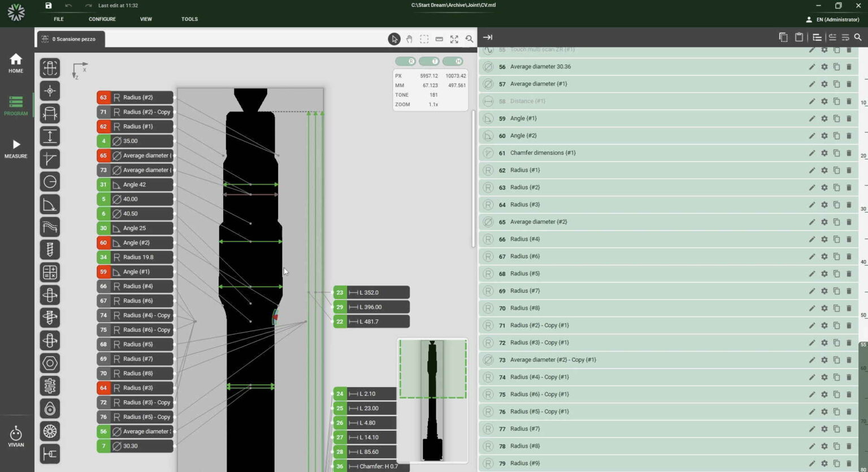Click the save disk icon
This screenshot has width=868, height=472.
coord(49,6)
